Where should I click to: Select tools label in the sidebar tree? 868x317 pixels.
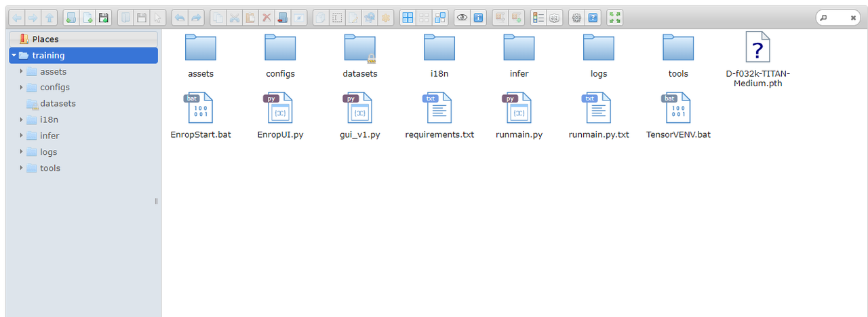pyautogui.click(x=50, y=168)
